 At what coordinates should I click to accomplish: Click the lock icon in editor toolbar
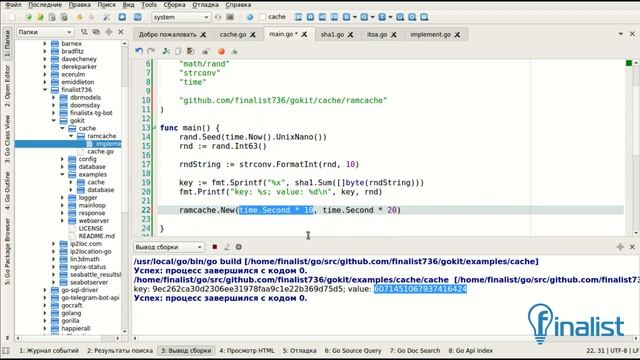[205, 51]
